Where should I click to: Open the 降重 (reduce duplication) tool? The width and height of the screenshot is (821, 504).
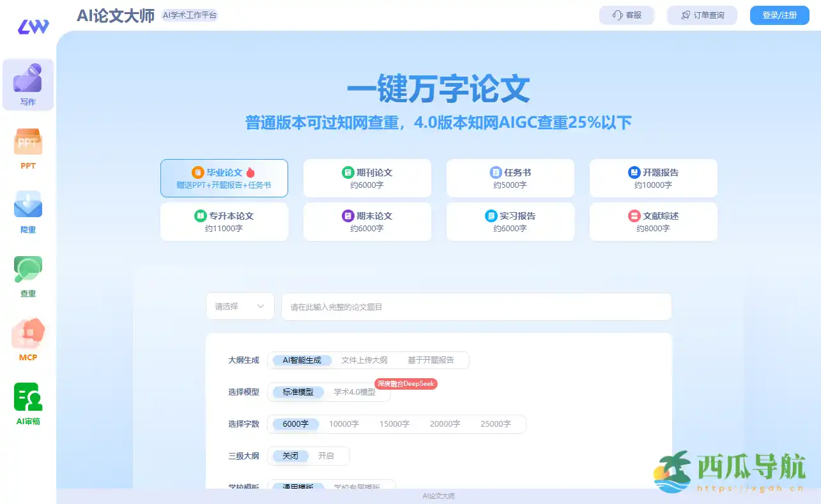click(27, 211)
